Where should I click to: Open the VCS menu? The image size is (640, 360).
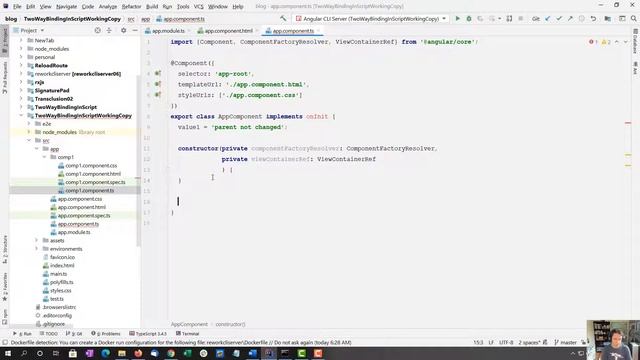click(x=198, y=7)
